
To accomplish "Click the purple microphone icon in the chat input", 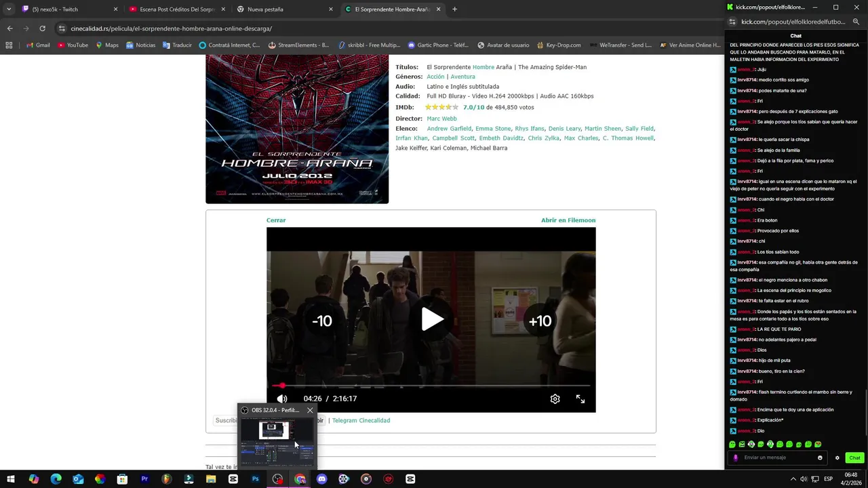I will pyautogui.click(x=736, y=457).
